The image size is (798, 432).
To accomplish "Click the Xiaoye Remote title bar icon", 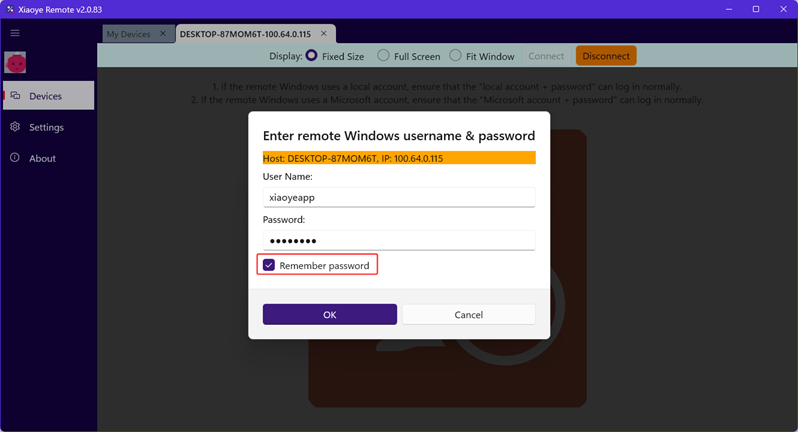I will click(9, 9).
